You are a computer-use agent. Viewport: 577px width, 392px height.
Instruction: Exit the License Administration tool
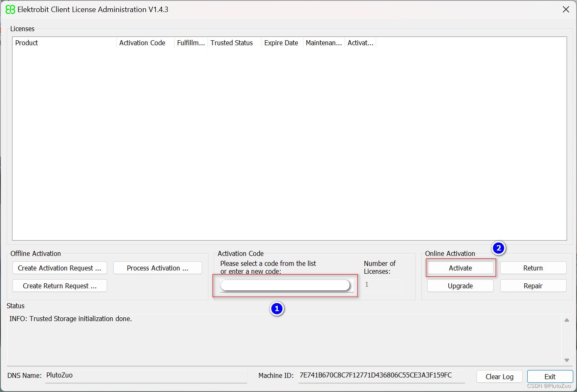pos(550,377)
